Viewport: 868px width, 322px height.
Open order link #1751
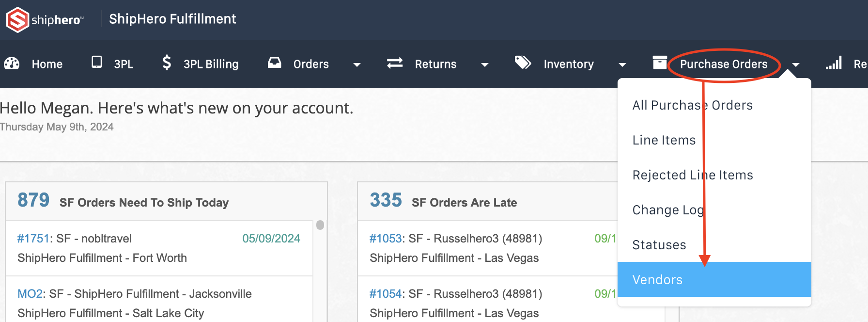click(33, 239)
